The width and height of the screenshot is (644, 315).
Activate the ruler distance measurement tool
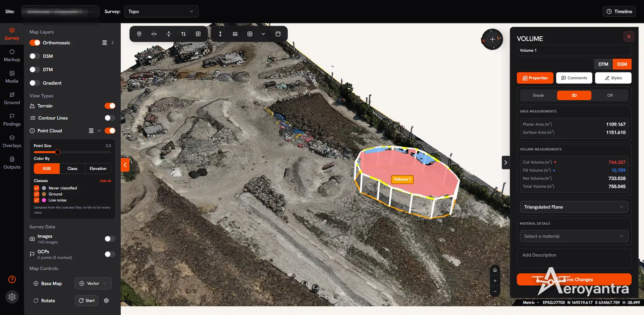click(x=235, y=34)
